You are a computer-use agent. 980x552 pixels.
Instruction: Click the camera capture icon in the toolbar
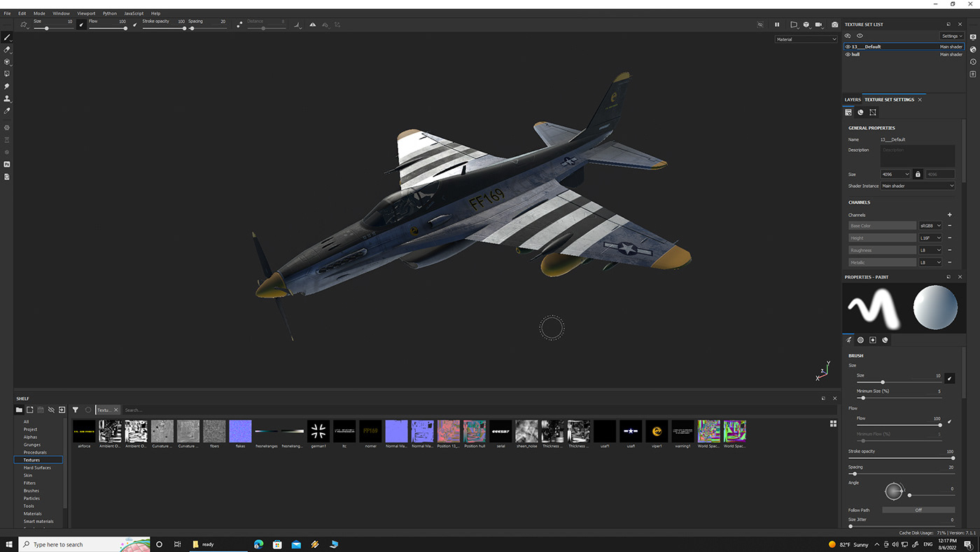[834, 24]
